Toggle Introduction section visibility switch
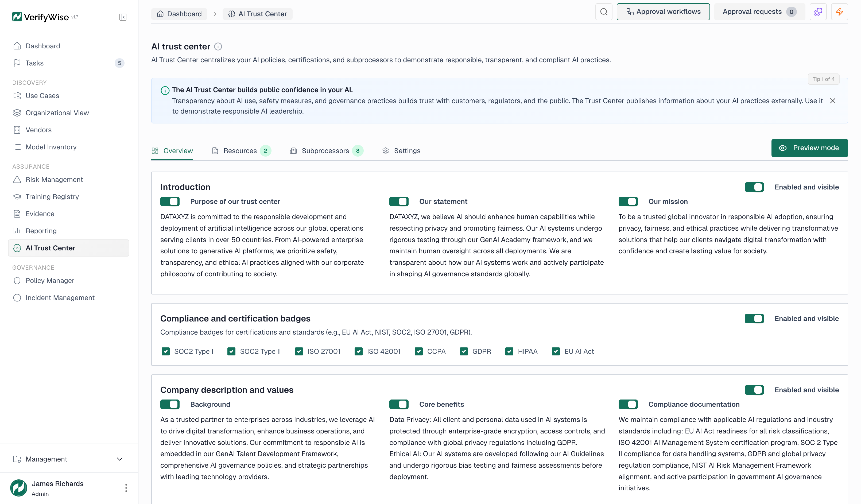Viewport: 861px width, 504px height. pos(754,187)
